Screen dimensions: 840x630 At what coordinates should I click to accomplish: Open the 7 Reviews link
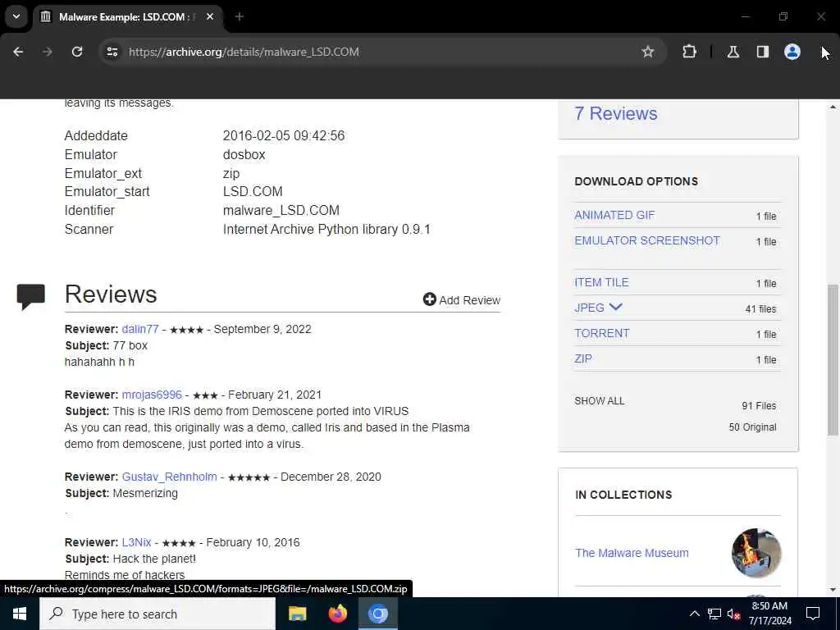(615, 113)
